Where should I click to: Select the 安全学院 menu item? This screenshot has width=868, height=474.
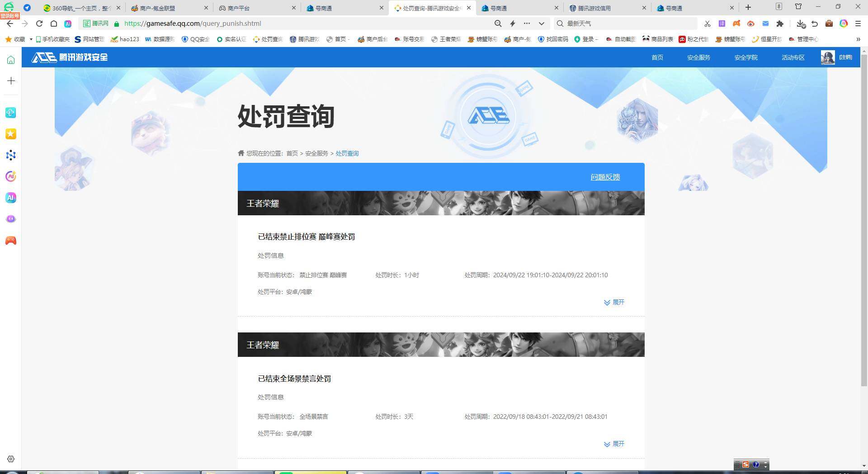745,57
